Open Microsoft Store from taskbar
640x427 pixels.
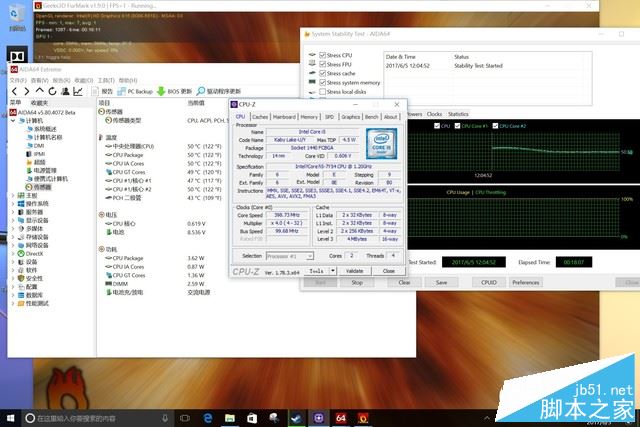tap(252, 418)
